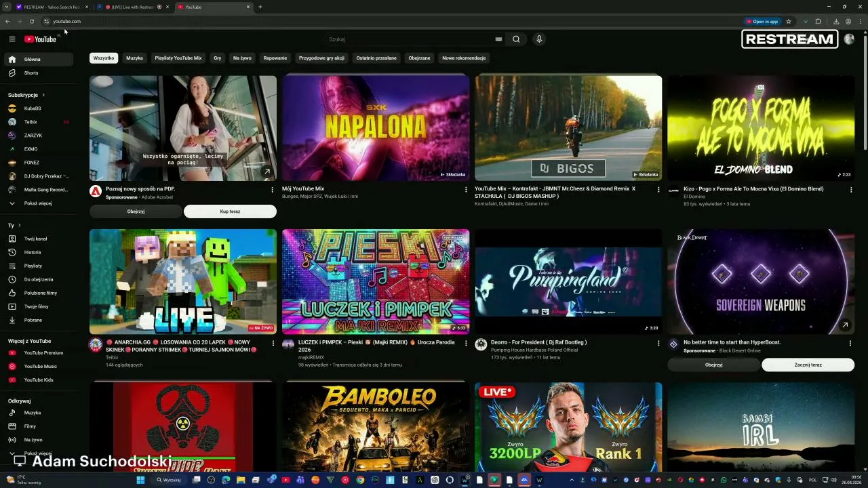This screenshot has width=868, height=488.
Task: Open the NAPALONA mix thumbnail
Action: coord(376,128)
